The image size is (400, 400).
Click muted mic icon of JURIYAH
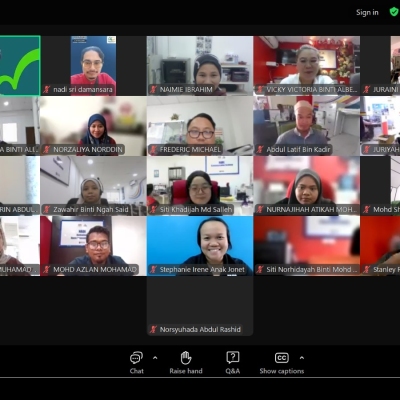click(367, 149)
